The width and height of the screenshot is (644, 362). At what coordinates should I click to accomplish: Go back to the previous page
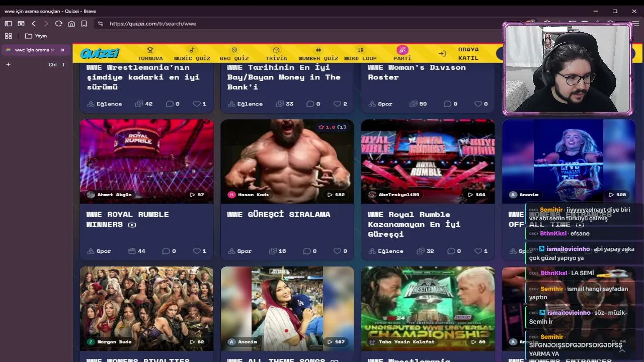34,24
